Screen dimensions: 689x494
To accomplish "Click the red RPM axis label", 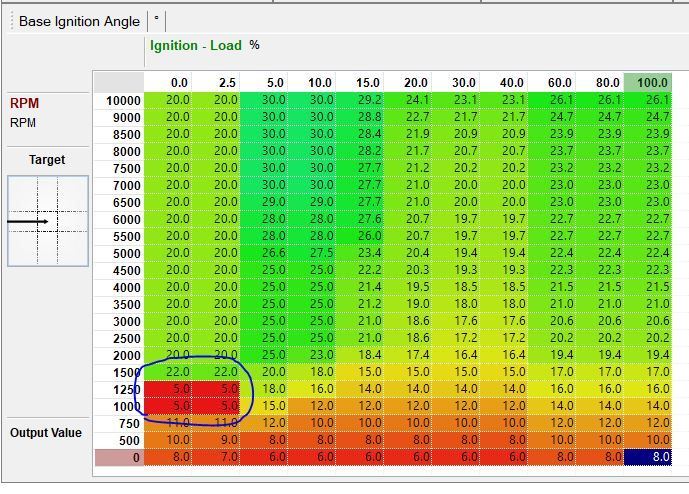I will point(24,104).
